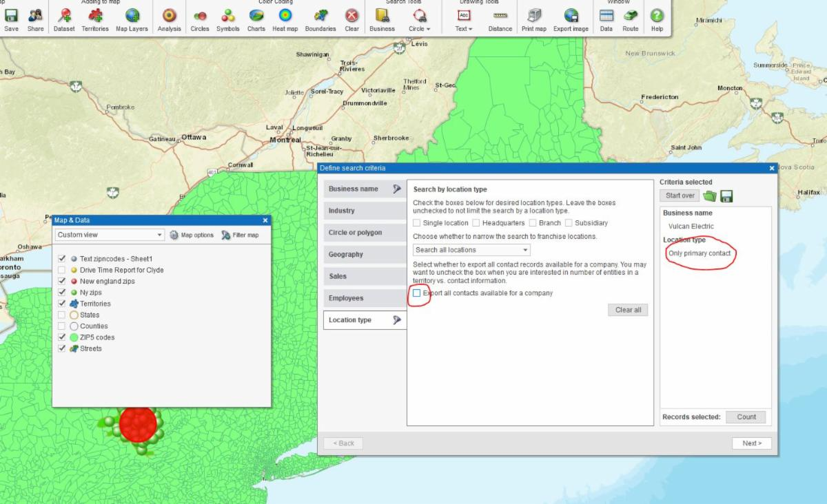Click the Count button

pos(746,417)
